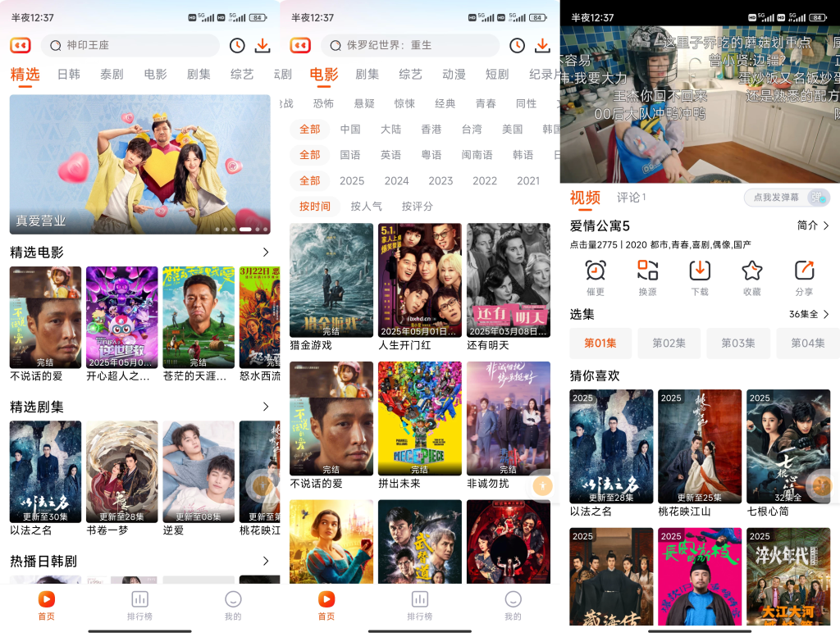Filter movies by 2024 year
The width and height of the screenshot is (840, 637).
click(x=396, y=181)
